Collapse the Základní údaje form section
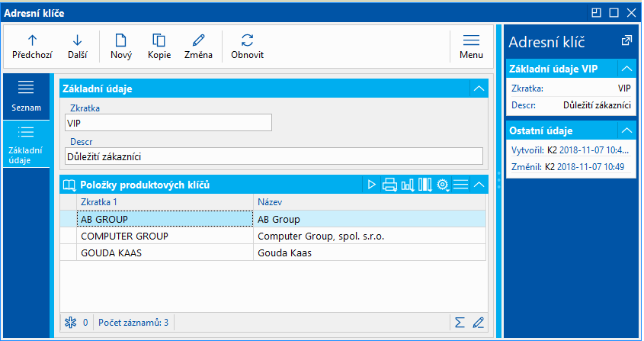 click(x=479, y=88)
